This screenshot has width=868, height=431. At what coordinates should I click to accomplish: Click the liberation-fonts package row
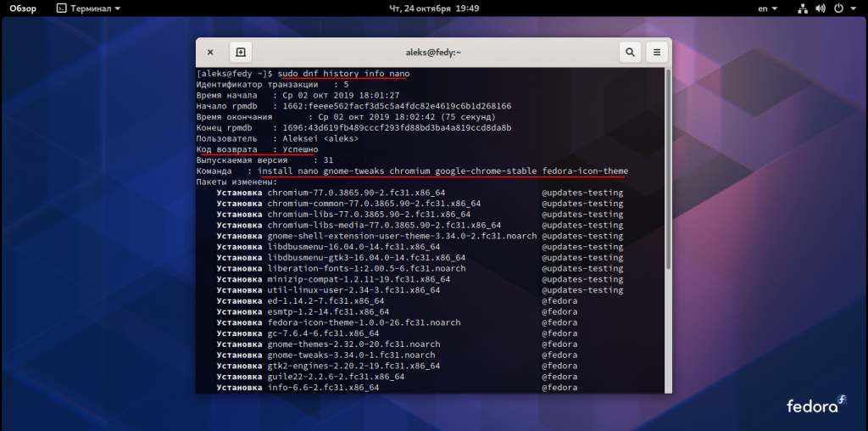(x=420, y=268)
